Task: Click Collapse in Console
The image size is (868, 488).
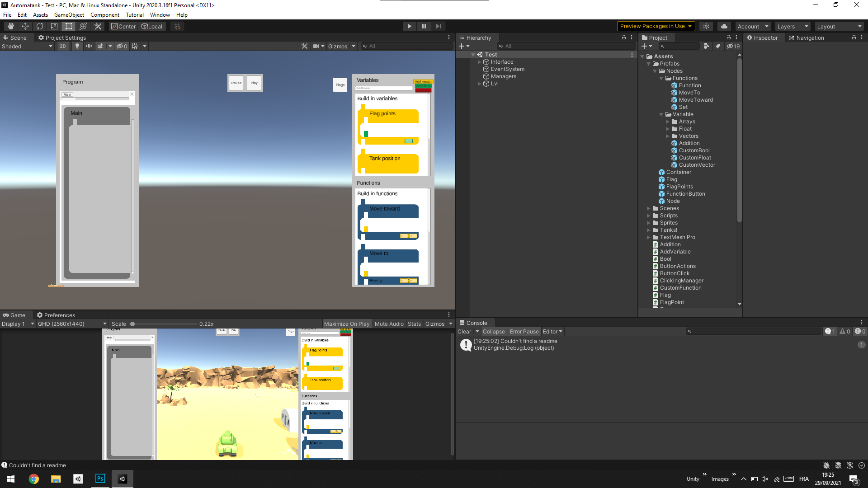Action: coord(494,331)
